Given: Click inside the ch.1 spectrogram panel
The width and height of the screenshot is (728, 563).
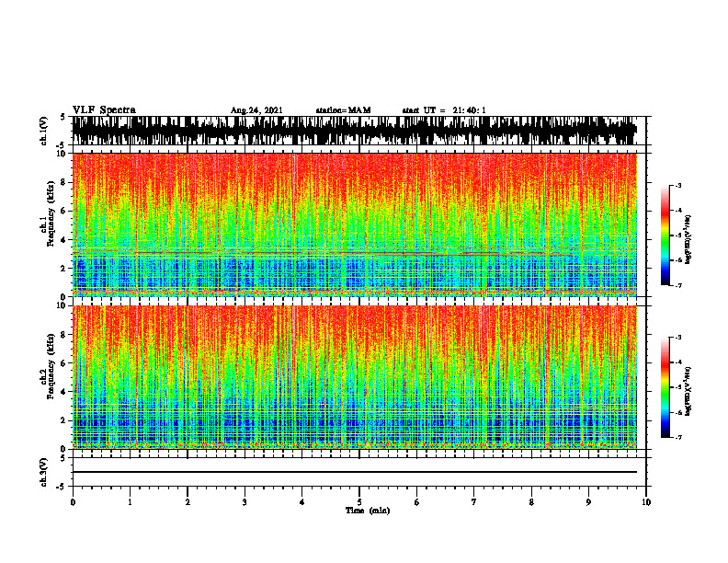Looking at the screenshot, I should click(354, 224).
